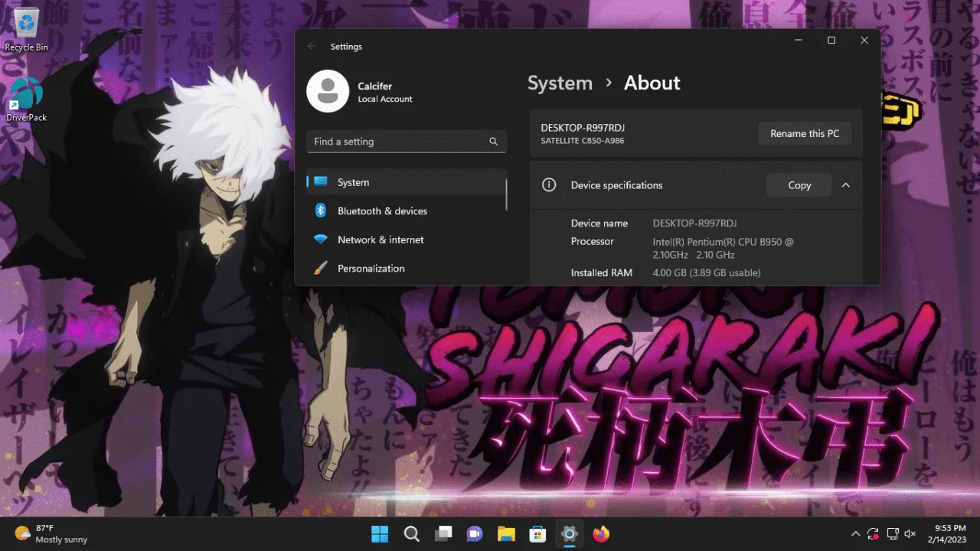Click the Settings gear on the taskbar
Viewport: 980px width, 551px height.
click(x=569, y=533)
